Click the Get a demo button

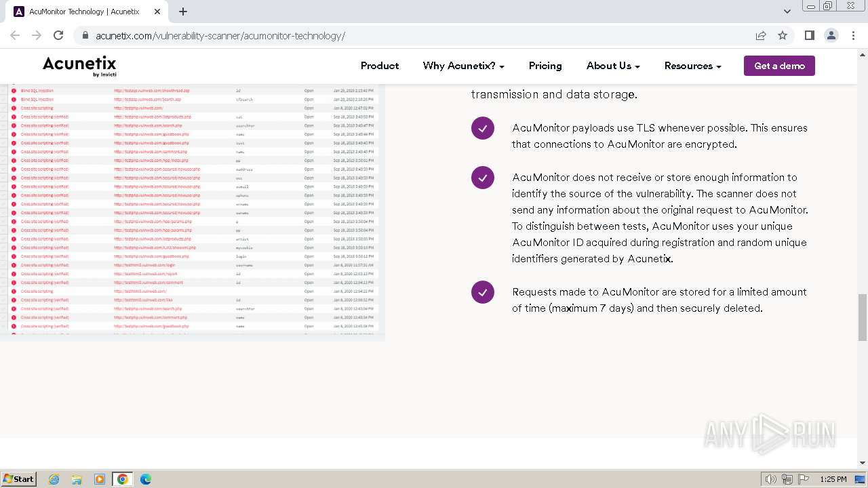point(779,66)
